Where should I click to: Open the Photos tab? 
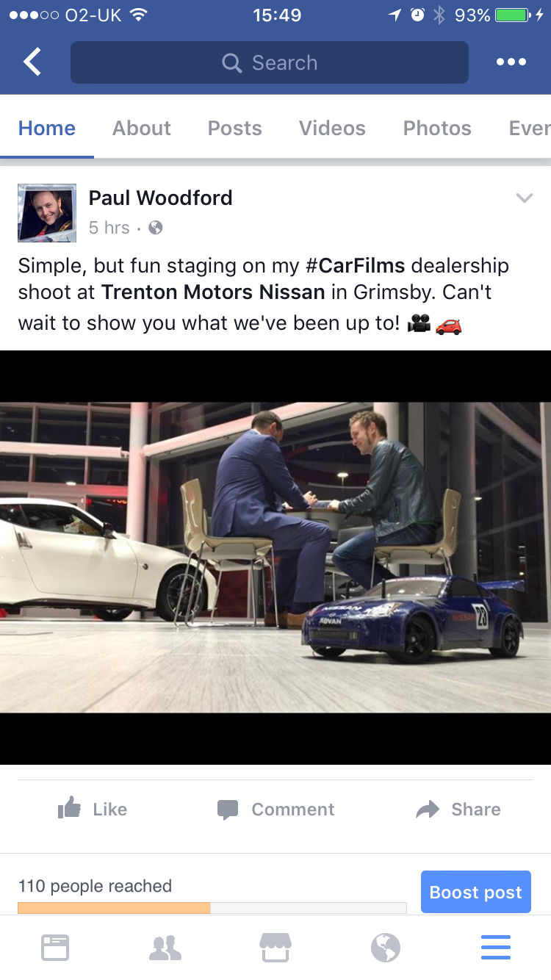click(x=437, y=128)
